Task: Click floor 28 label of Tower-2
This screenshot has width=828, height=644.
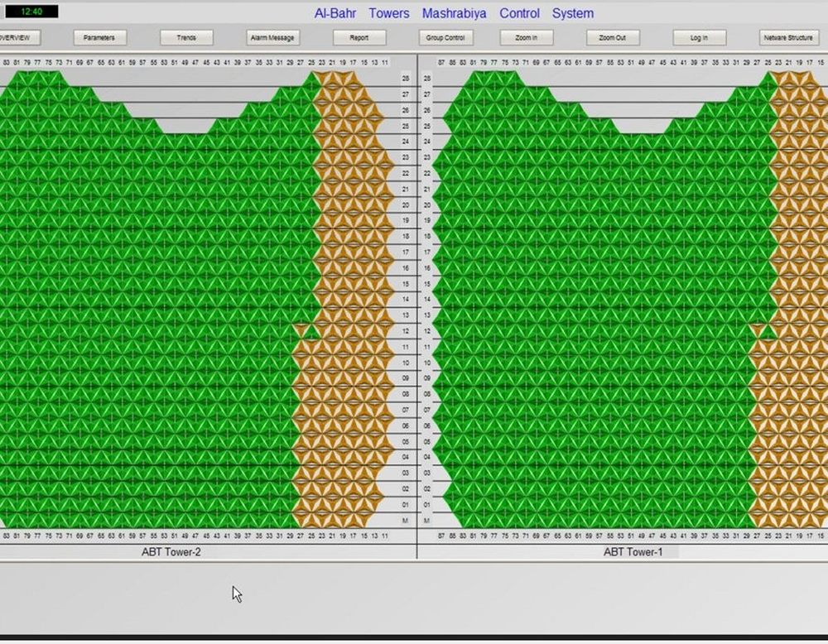Action: (x=406, y=79)
